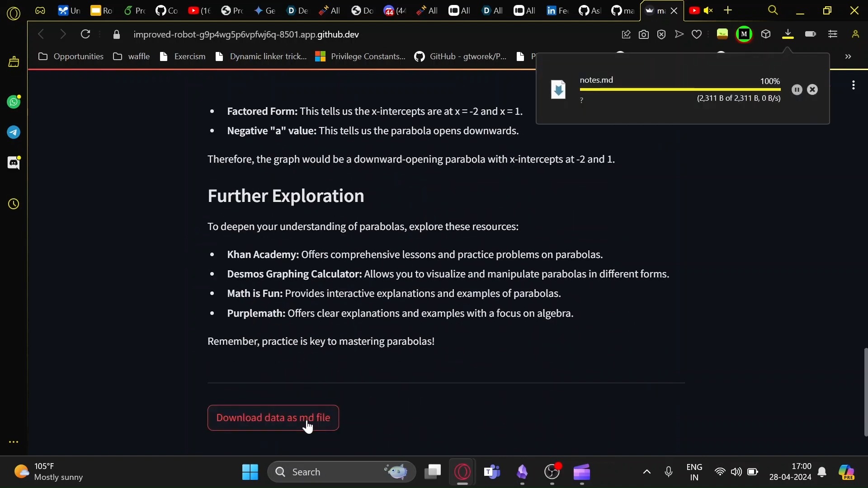Click Download data as md file
Viewport: 868px width, 488px height.
273,418
